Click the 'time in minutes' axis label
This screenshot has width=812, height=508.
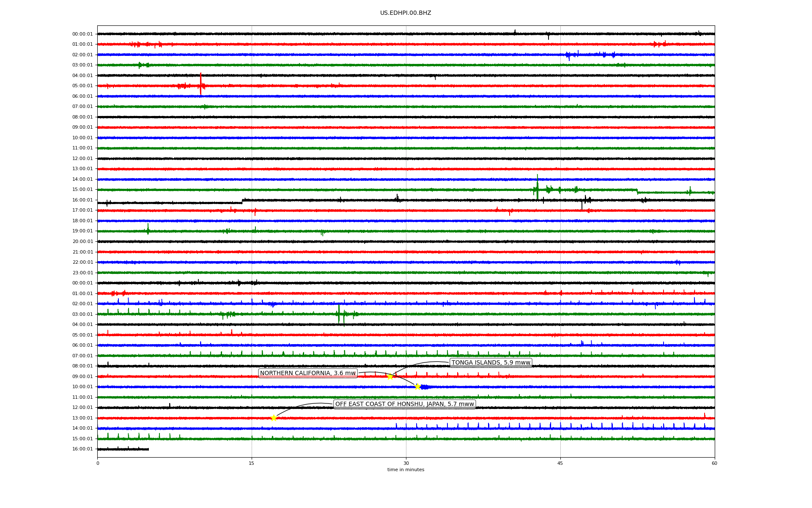tap(405, 469)
